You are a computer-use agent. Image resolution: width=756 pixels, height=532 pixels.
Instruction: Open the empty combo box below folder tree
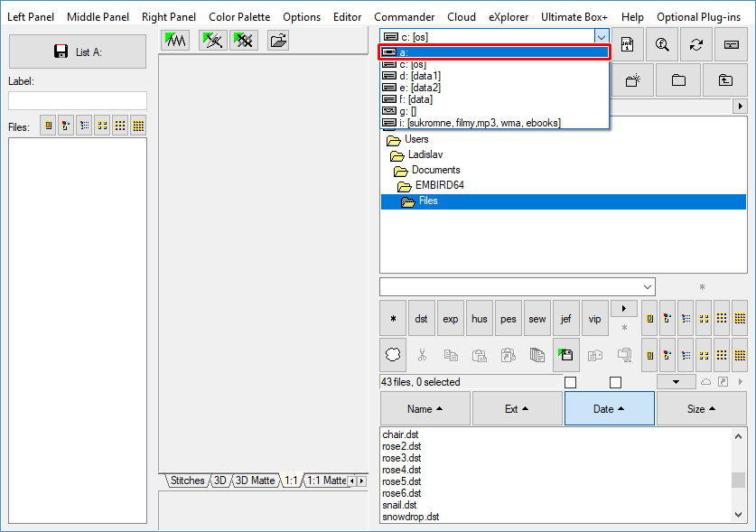(x=518, y=286)
